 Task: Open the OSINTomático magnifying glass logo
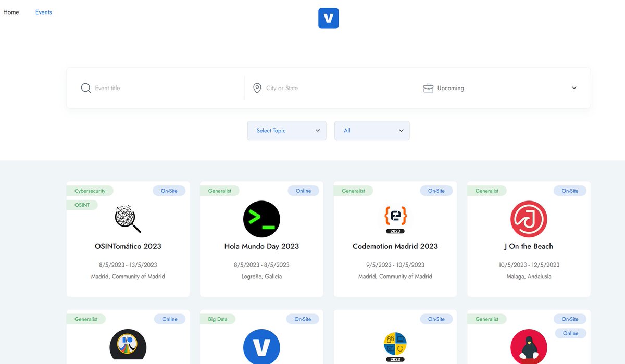128,219
